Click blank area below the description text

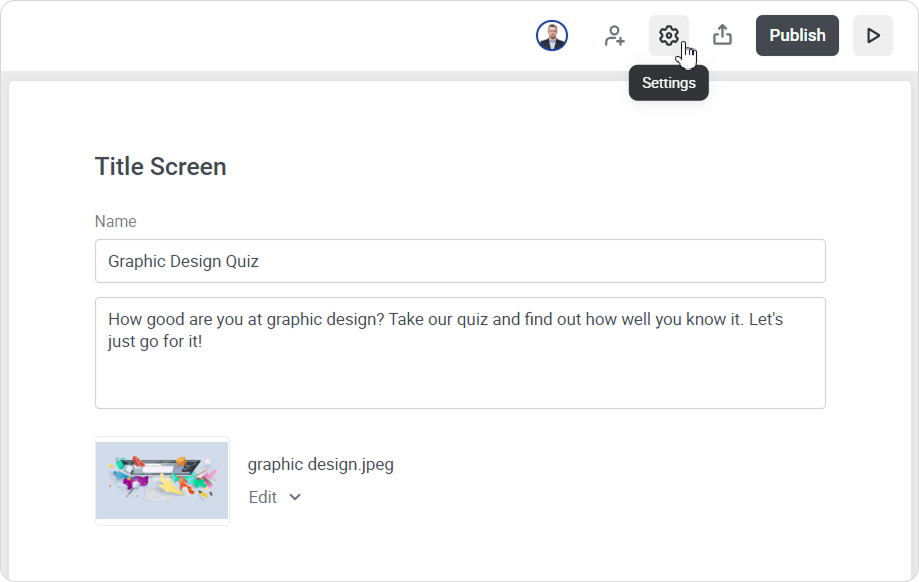(460, 385)
